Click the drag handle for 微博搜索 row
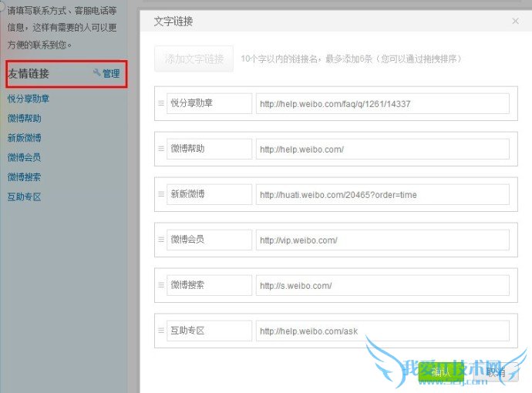This screenshot has height=393, width=532. pyautogui.click(x=161, y=285)
